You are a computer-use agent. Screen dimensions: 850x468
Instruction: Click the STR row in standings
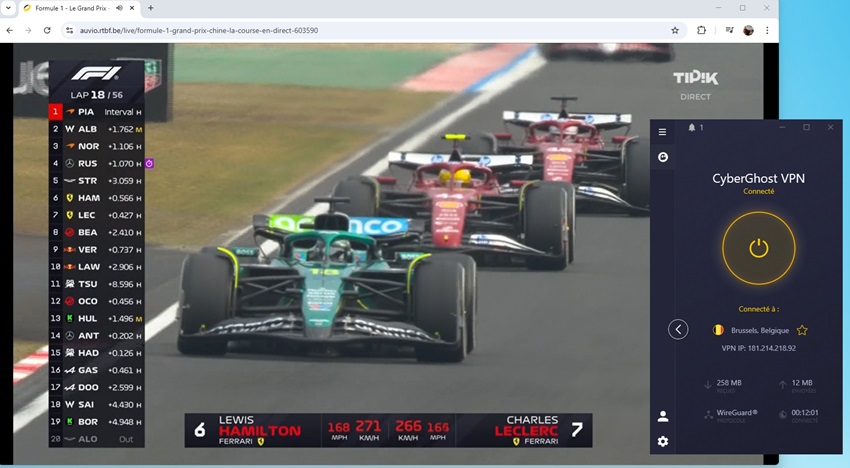coord(96,181)
